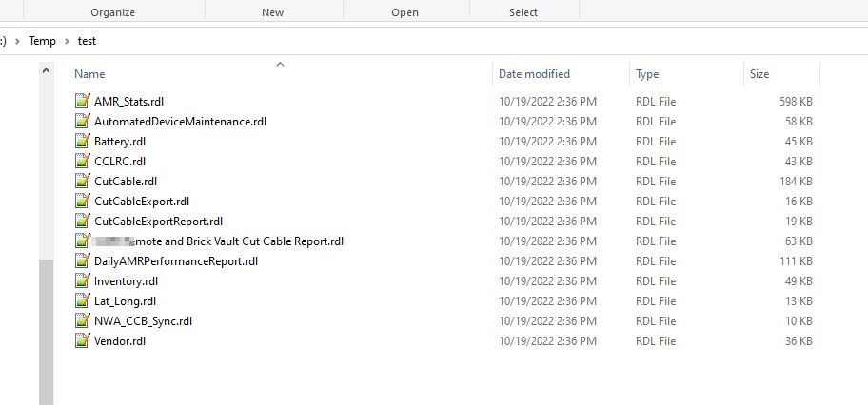Viewport: 868px width, 405px height.
Task: Sort files by Type column header
Action: point(647,74)
